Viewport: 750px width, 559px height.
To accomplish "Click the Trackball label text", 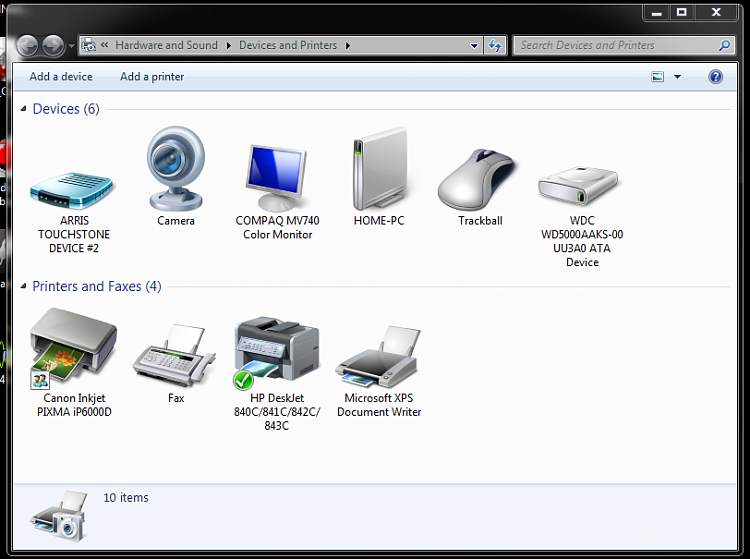I will (480, 220).
